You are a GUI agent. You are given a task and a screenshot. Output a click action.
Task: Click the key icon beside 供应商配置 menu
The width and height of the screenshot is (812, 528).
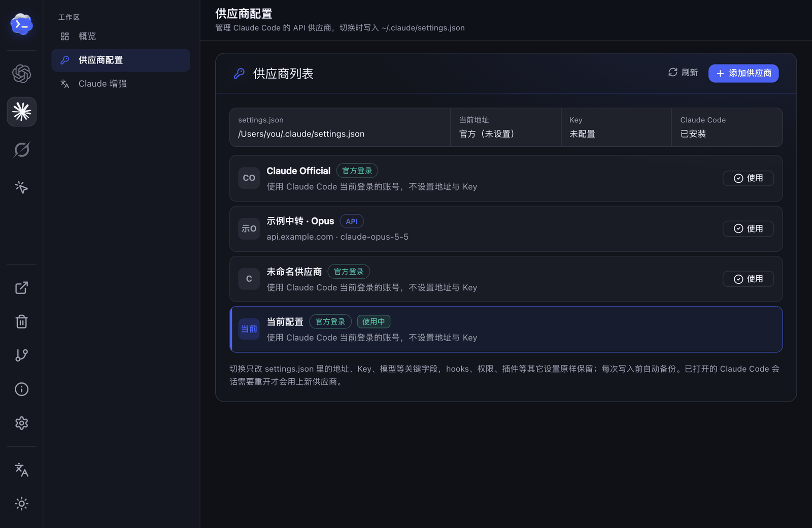click(64, 60)
